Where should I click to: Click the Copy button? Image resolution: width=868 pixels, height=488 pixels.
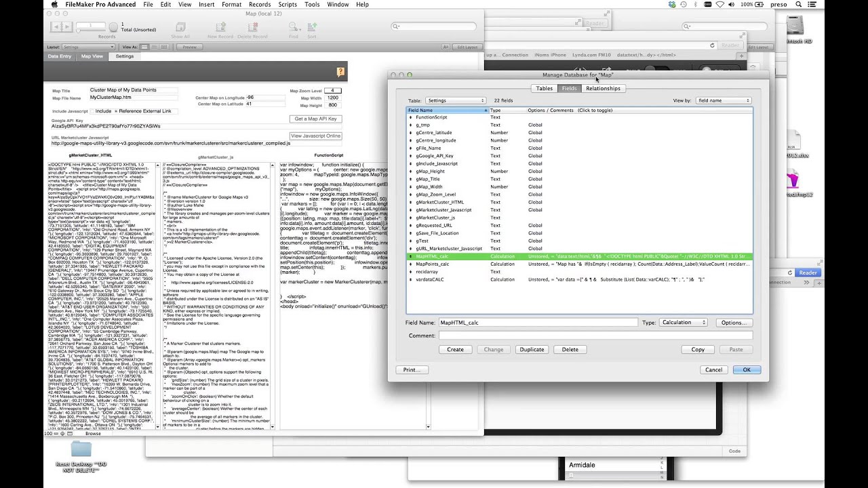[x=698, y=350]
